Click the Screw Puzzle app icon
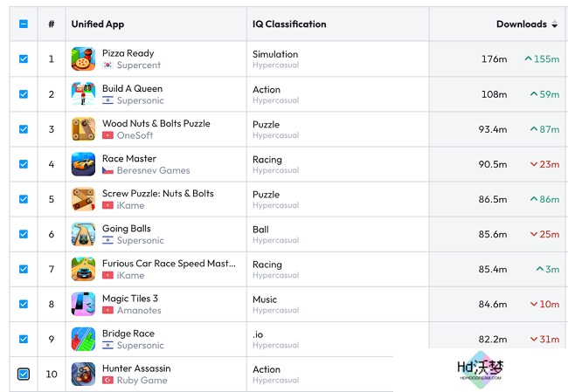Image resolution: width=568 pixels, height=392 pixels. (83, 199)
